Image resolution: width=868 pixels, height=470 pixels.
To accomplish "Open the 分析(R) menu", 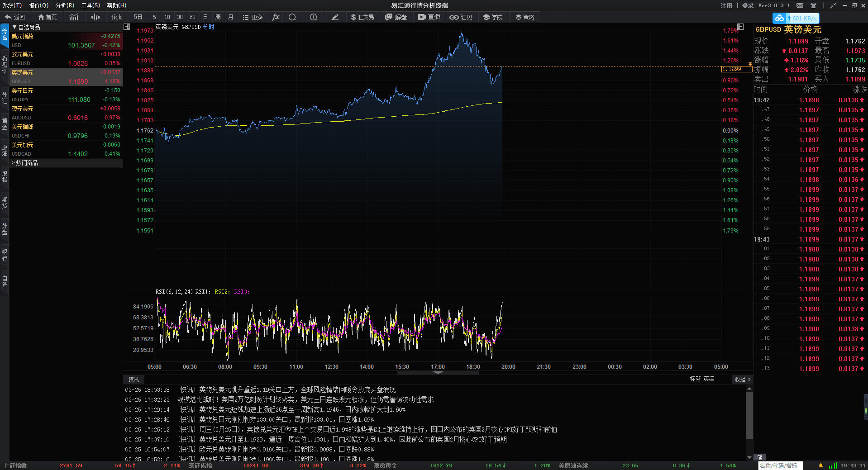I will click(x=65, y=5).
